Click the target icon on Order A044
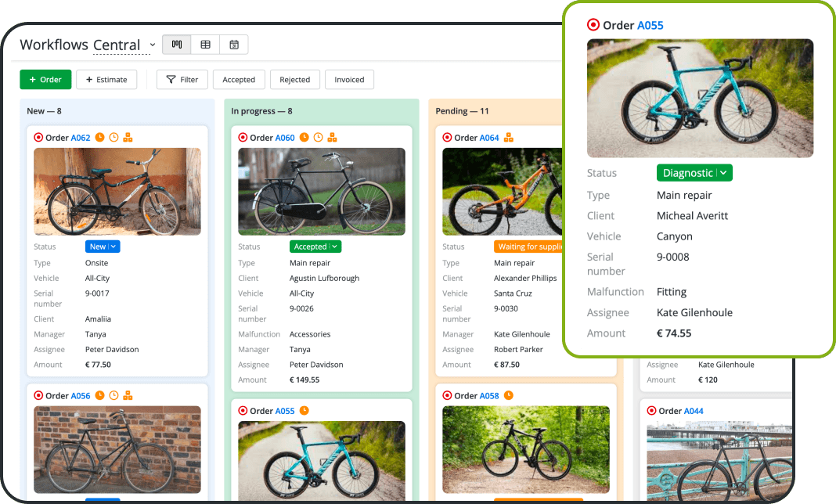This screenshot has height=504, width=836. tap(651, 411)
